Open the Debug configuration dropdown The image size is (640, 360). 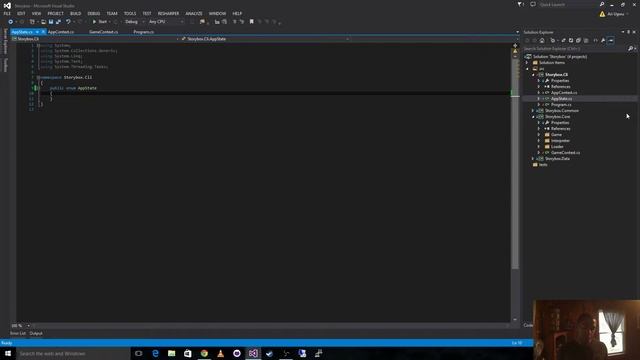coord(134,22)
